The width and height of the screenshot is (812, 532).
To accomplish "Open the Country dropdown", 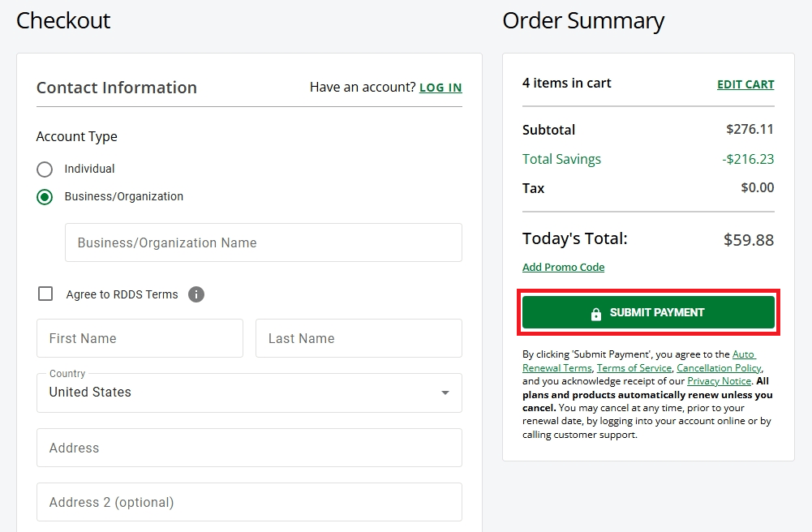I will pyautogui.click(x=248, y=393).
